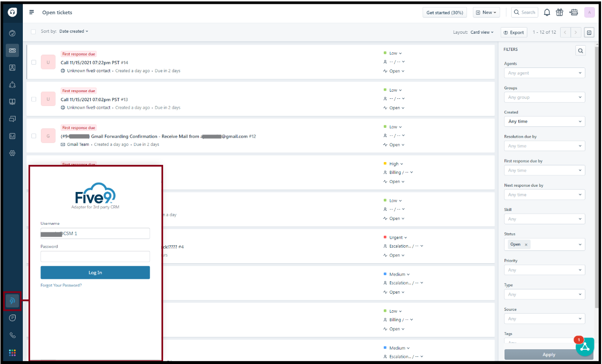Viewport: 602px width, 364px height.
Task: Open the Created Any time dropdown
Action: coord(544,122)
